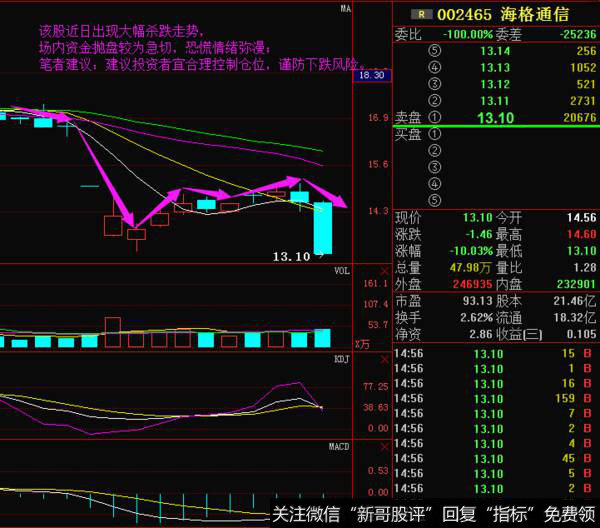Select the 14:56 trade row with volume 45

[495, 459]
